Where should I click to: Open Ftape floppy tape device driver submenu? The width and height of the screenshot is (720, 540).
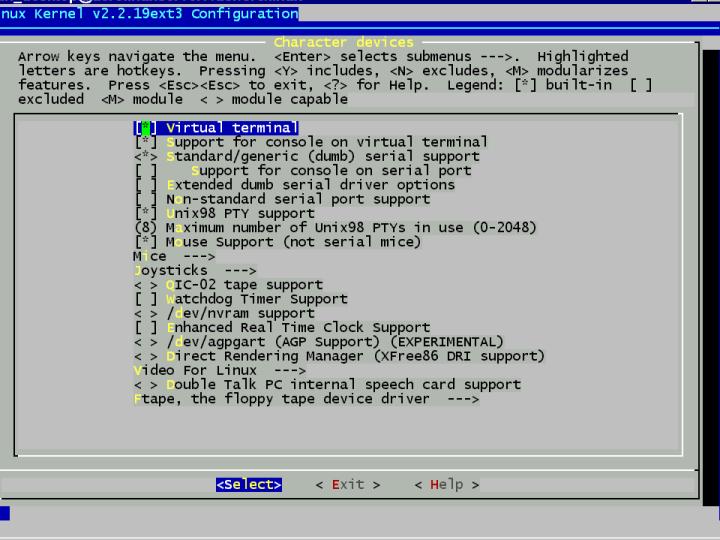click(x=305, y=399)
